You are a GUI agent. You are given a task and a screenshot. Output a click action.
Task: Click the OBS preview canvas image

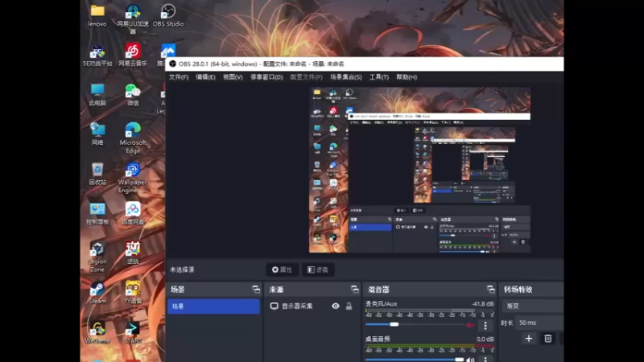tap(419, 170)
